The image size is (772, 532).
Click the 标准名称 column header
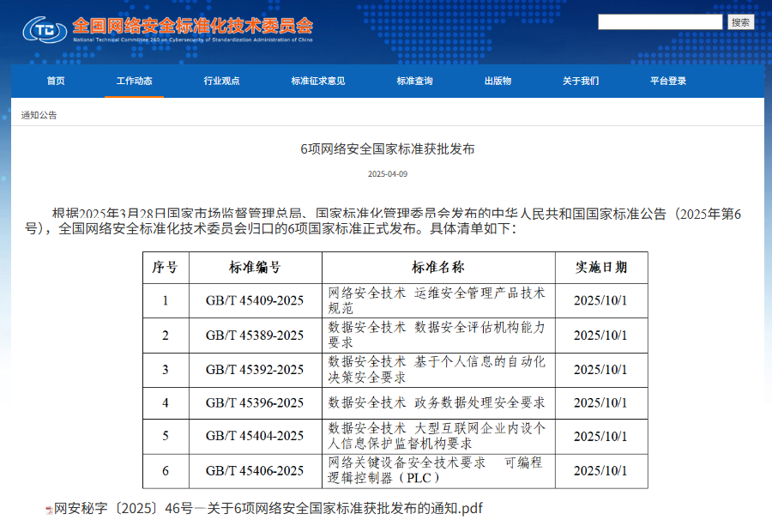point(438,268)
